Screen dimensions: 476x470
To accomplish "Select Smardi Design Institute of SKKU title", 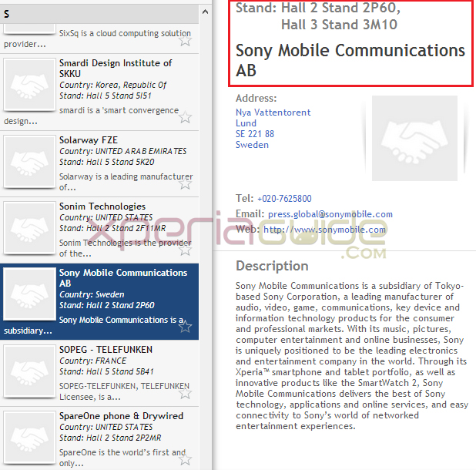I will tap(116, 69).
